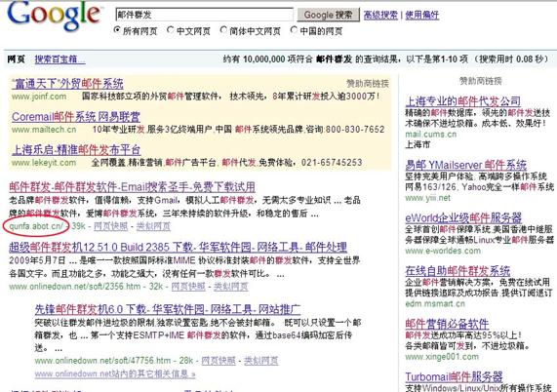
Task: Click the www.onlinedown.net/soft/47756.htm URL text
Action: point(102,361)
